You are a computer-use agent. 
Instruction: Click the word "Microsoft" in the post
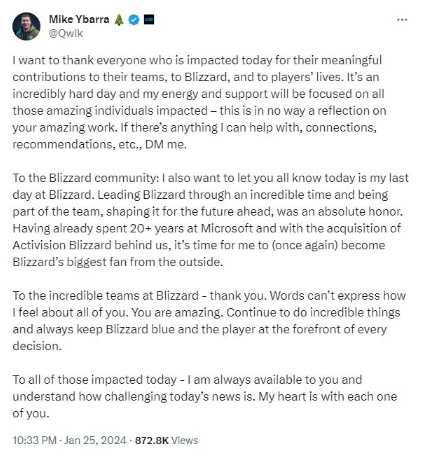tap(227, 228)
